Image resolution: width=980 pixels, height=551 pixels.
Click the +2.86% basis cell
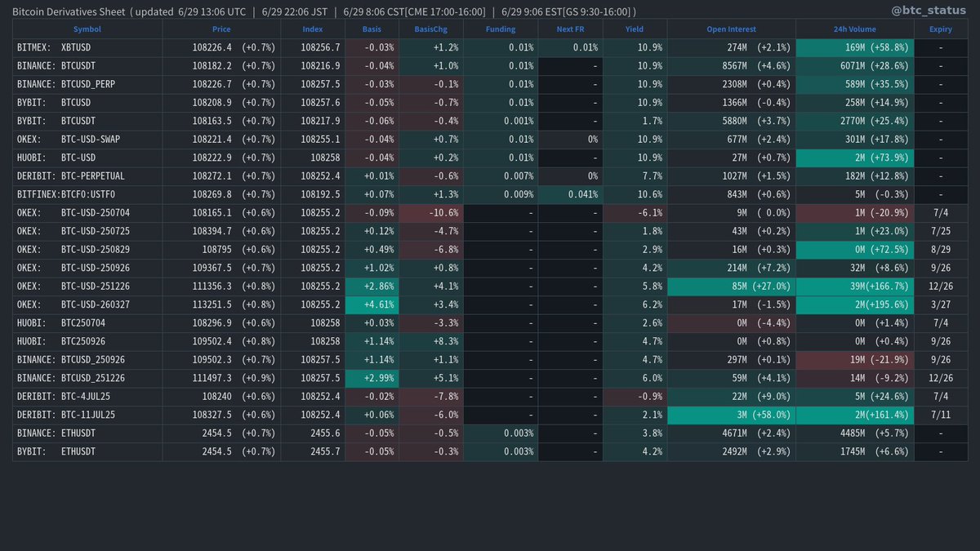[372, 287]
